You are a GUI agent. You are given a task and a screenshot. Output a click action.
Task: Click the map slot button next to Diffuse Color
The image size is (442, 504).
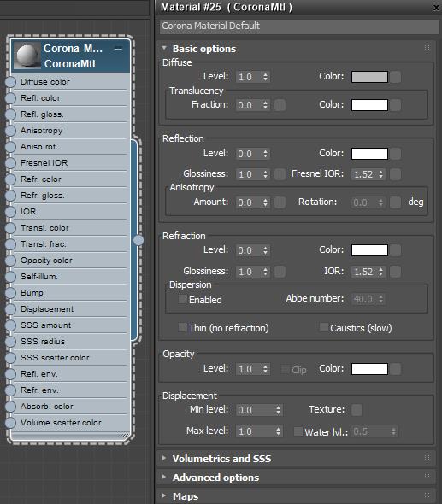(x=396, y=77)
